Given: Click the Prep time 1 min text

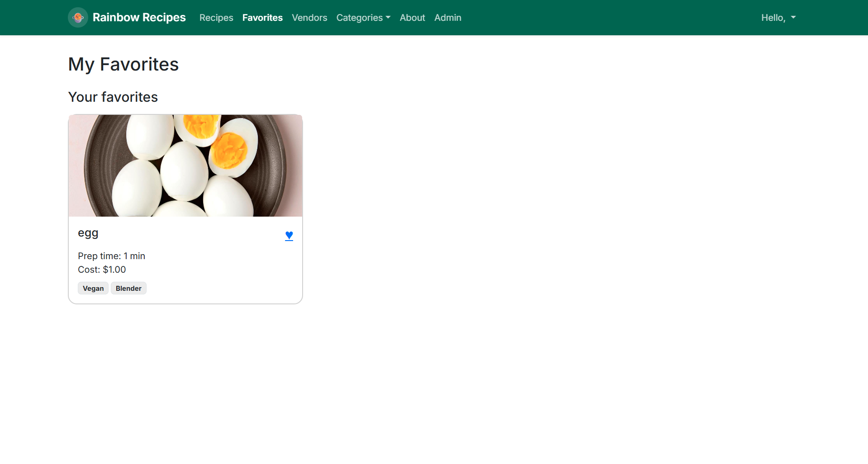Looking at the screenshot, I should 111,256.
